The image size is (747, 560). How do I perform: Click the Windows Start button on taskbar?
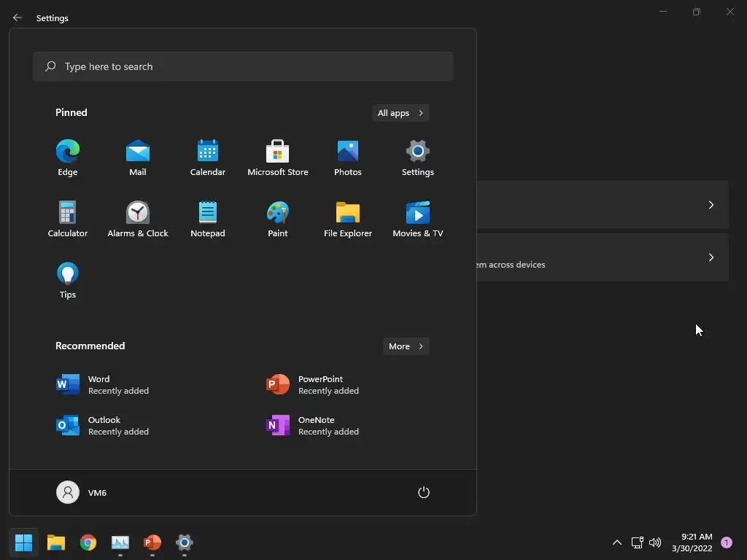(x=23, y=542)
